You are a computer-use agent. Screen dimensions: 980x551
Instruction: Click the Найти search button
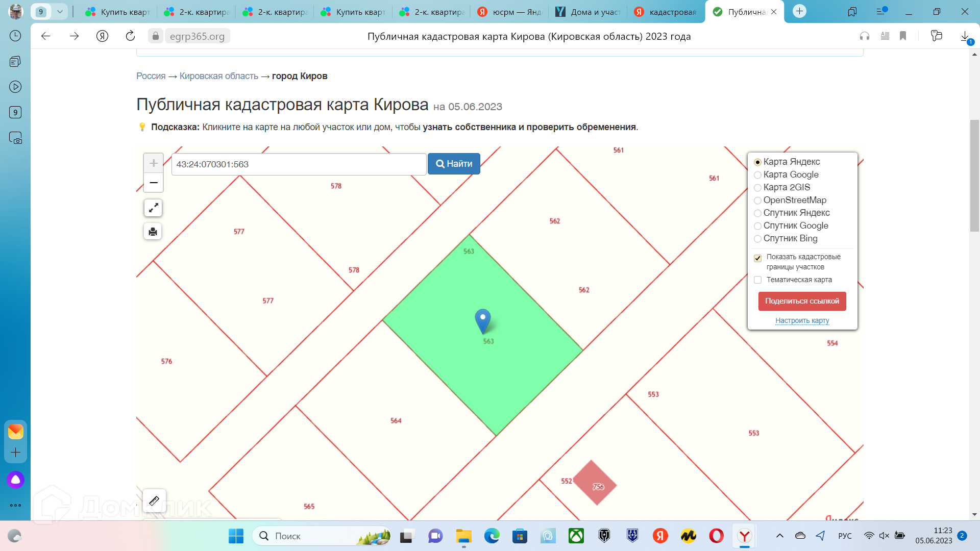click(454, 164)
